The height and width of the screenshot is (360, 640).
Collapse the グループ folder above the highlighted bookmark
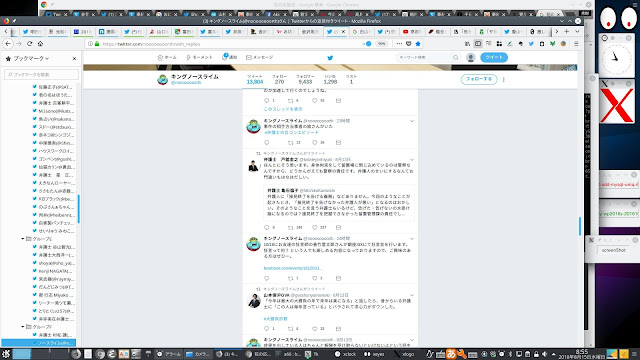pos(23,327)
